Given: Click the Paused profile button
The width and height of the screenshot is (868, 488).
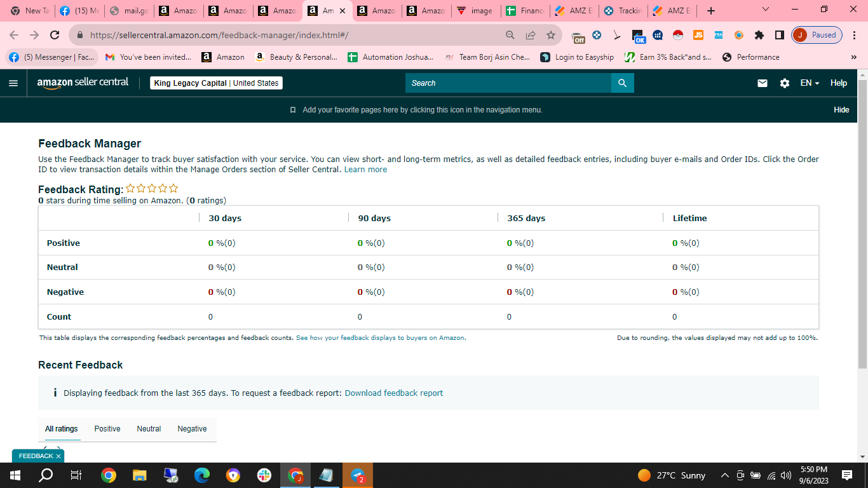Looking at the screenshot, I should tap(817, 35).
